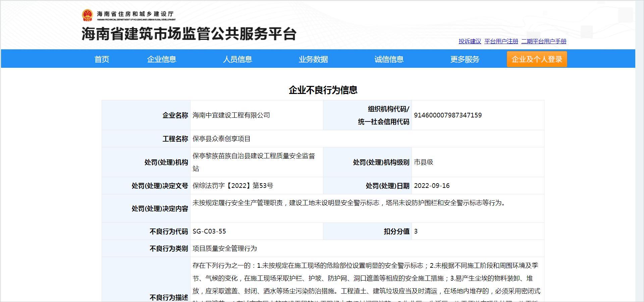
Task: Click the label 工程名称
Action: (175, 139)
